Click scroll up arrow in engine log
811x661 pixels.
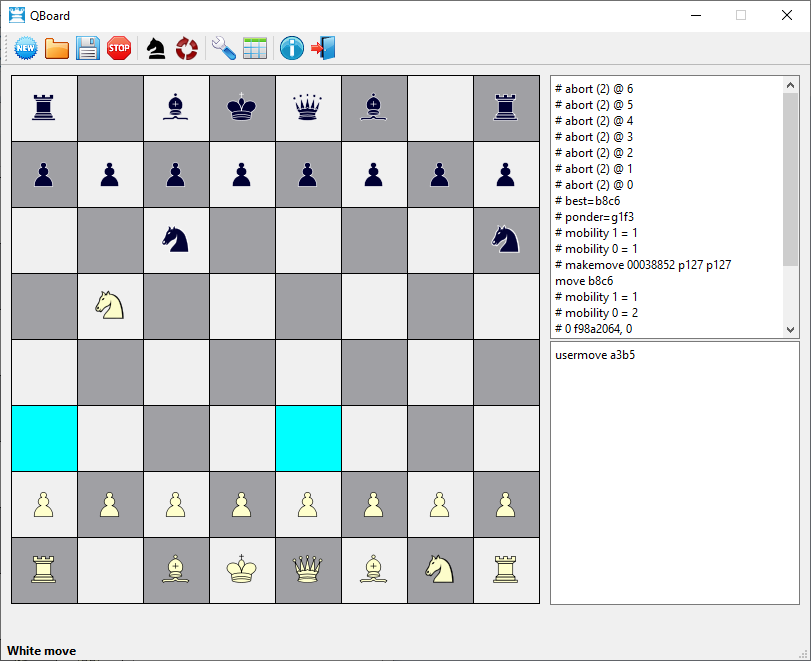click(790, 85)
